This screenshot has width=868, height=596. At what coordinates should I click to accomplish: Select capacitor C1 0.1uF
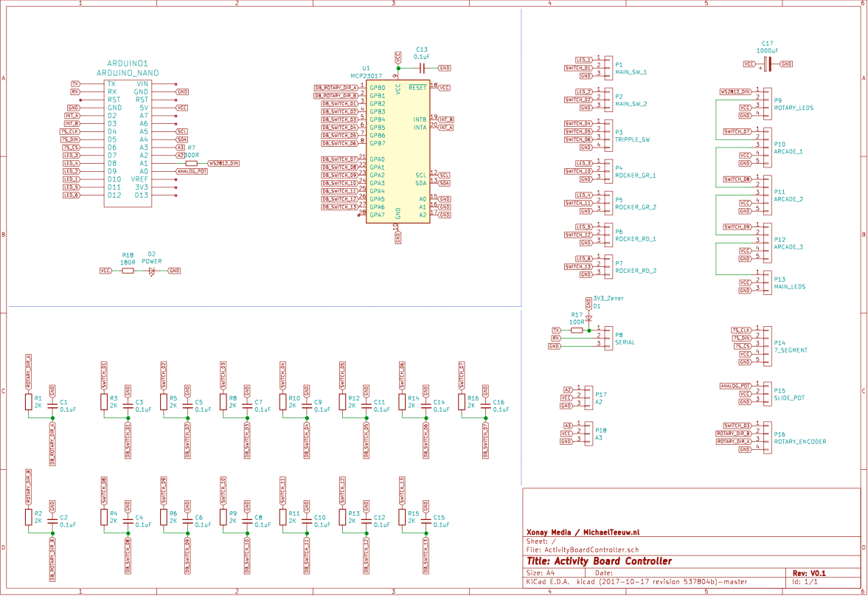52,406
